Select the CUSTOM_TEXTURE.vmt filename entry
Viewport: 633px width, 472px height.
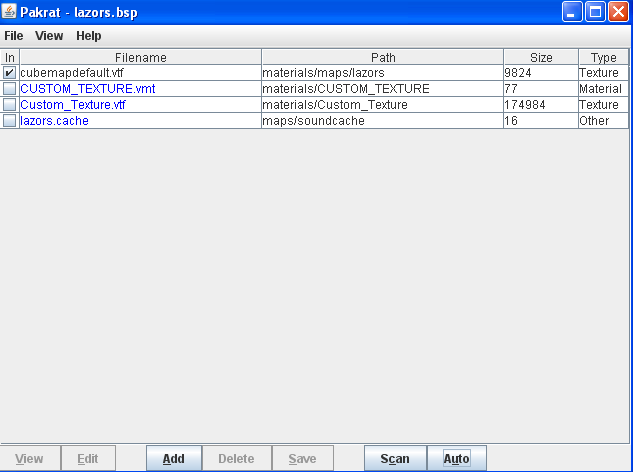pos(88,89)
